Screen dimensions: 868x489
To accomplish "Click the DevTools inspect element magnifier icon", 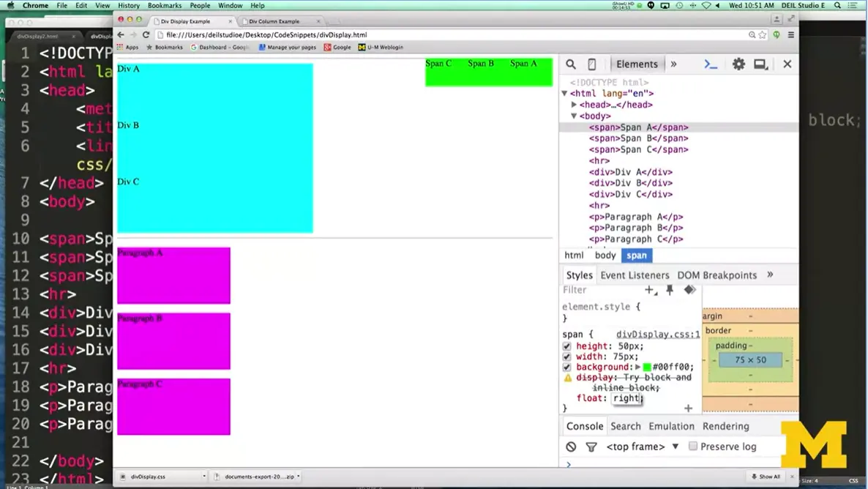I will [x=571, y=64].
